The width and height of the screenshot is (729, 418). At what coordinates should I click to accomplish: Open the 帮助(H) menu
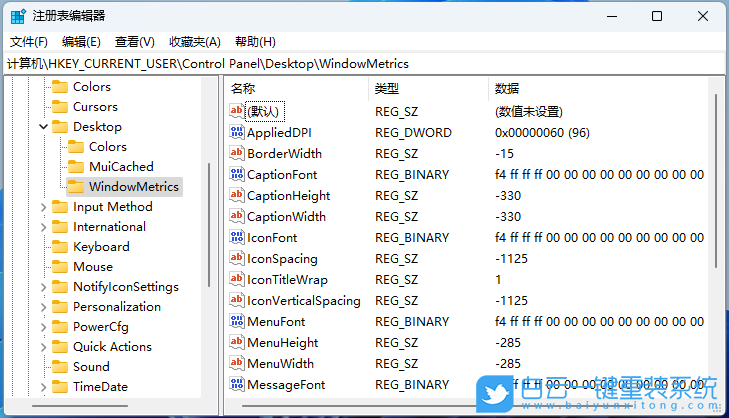255,42
